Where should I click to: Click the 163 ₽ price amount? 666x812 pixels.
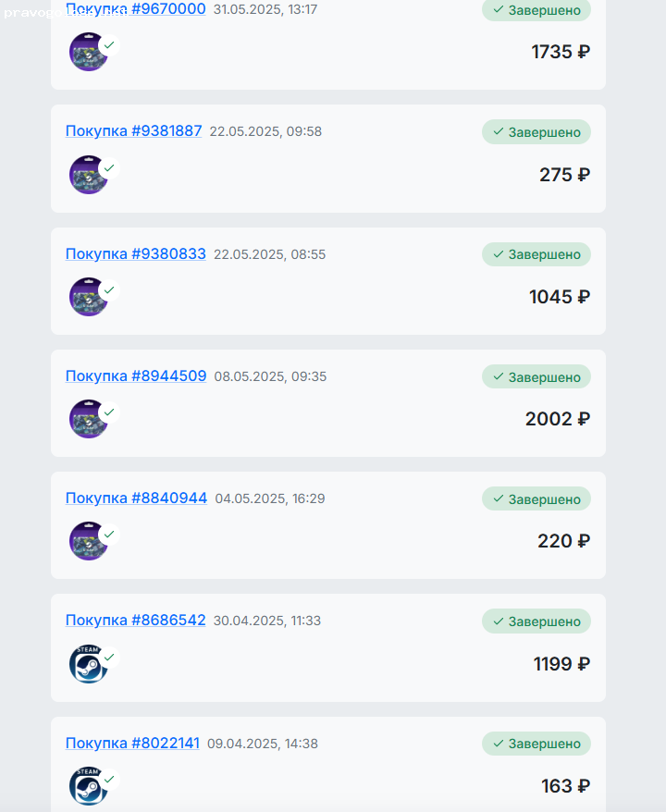pos(565,786)
